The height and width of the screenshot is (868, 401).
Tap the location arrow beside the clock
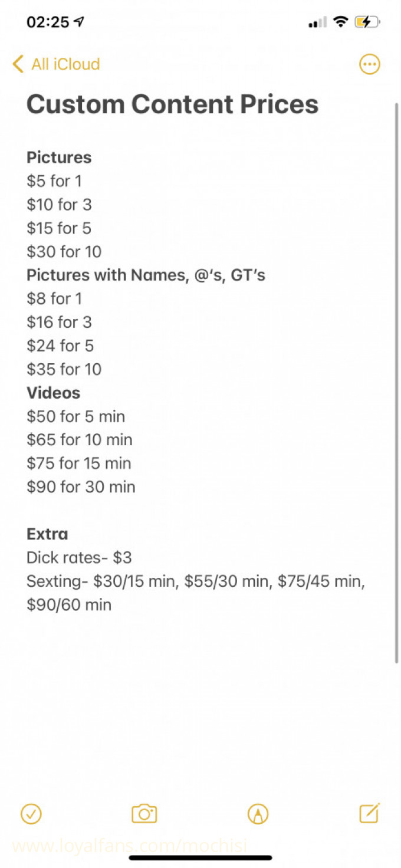click(79, 22)
